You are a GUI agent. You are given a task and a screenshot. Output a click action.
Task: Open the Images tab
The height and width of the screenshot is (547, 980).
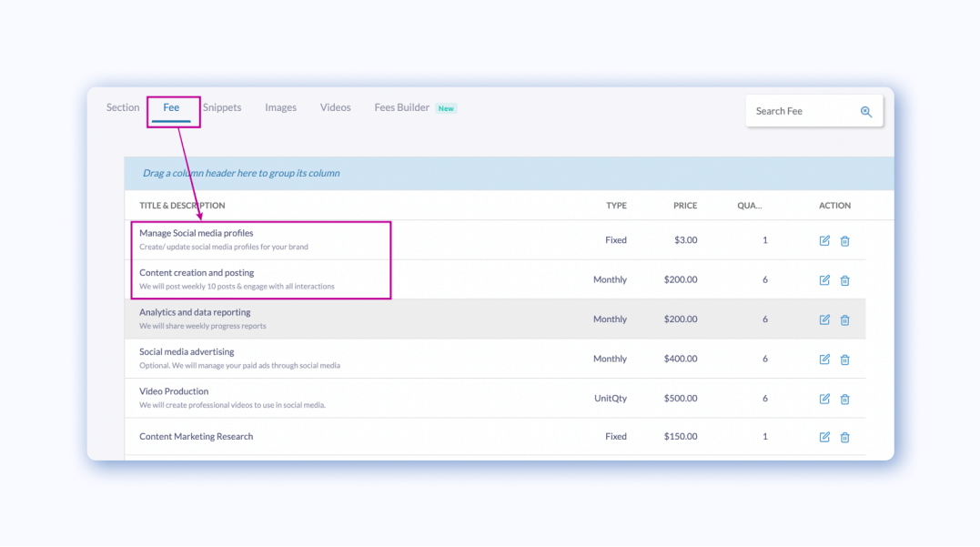coord(280,107)
